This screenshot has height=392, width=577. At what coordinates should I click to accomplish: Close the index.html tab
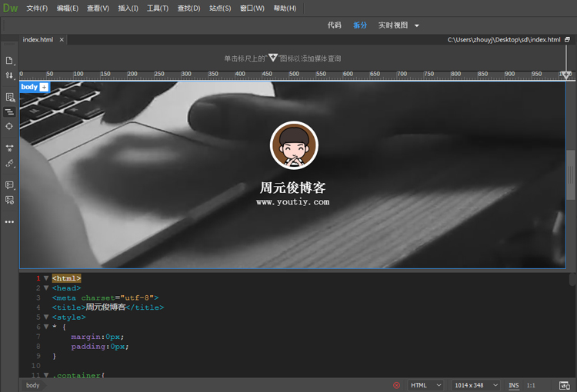[62, 40]
